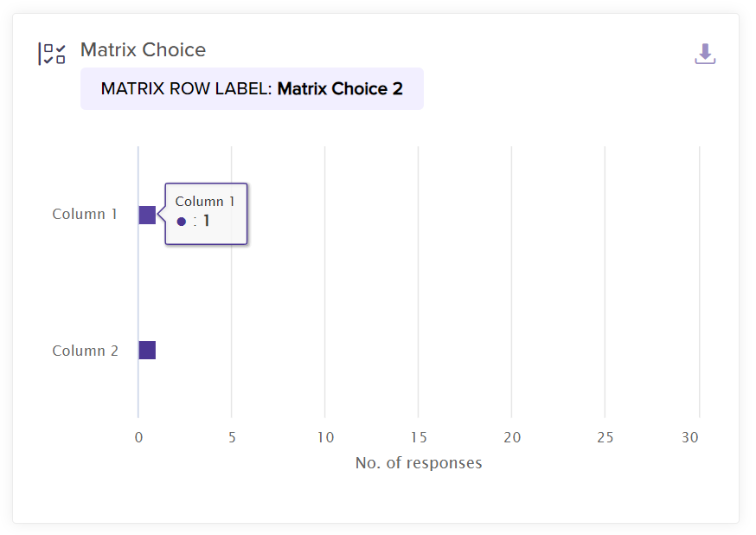Viewport: 756px width, 535px height.
Task: Click the 20 tick label on axis
Action: click(x=512, y=438)
